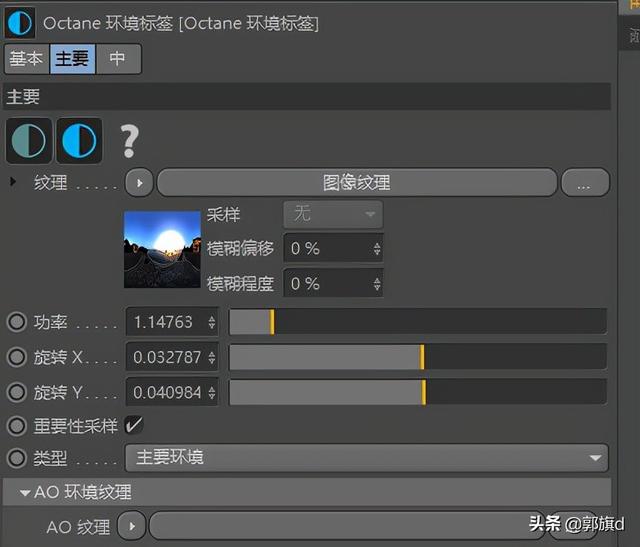This screenshot has width=640, height=547.
Task: Click the 功率 slider bar
Action: coord(418,322)
